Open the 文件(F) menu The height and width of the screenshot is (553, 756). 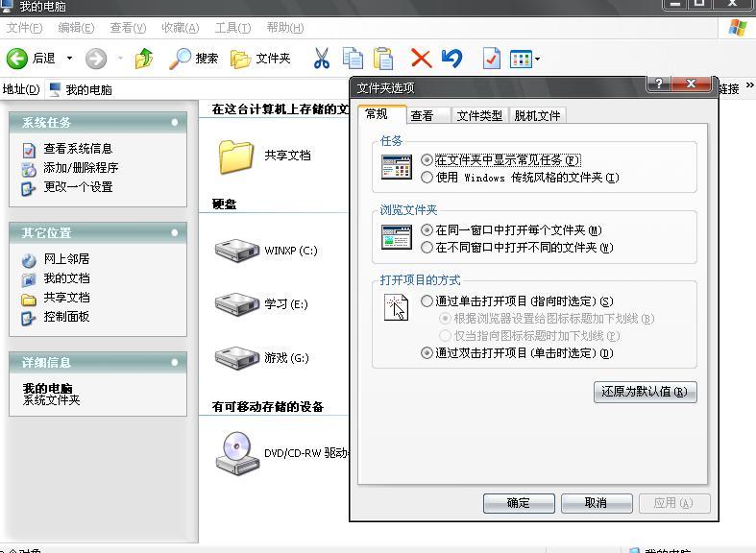point(24,28)
